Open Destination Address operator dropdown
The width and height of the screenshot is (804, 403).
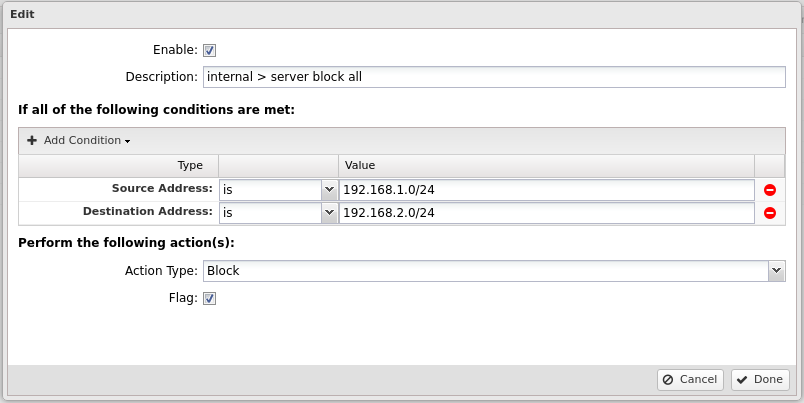[329, 213]
